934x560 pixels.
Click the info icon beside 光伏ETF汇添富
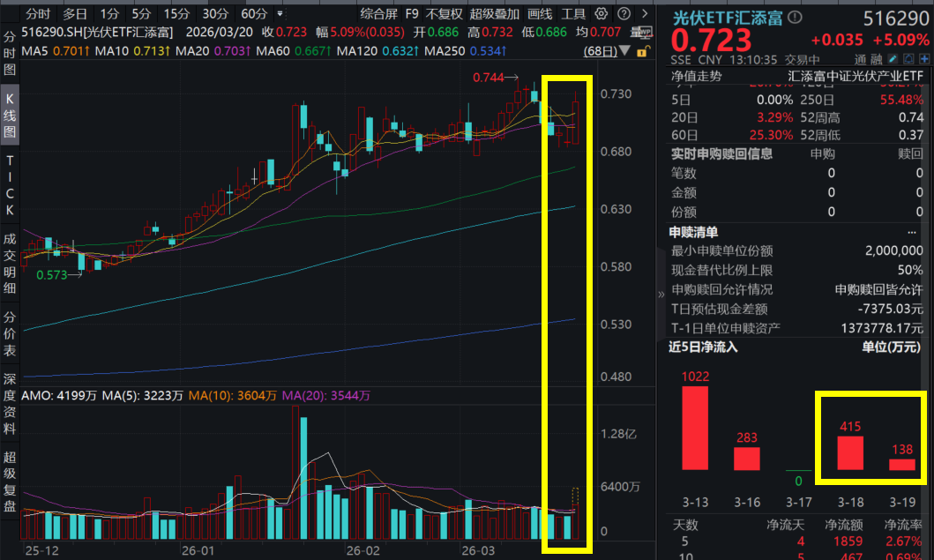tap(795, 18)
